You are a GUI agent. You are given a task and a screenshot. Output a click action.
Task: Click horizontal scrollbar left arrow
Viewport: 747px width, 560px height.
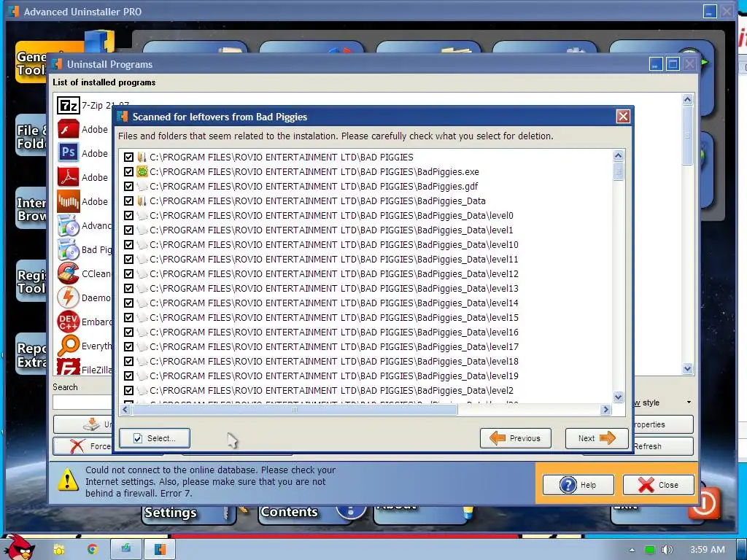click(125, 409)
